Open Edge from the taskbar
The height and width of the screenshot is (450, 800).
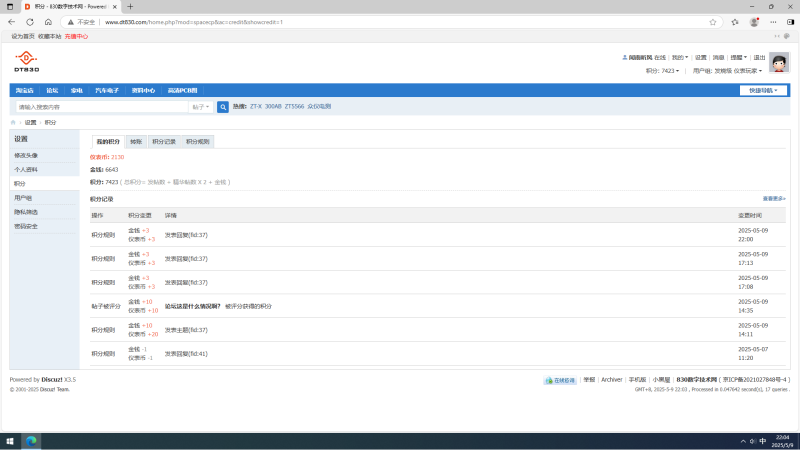[x=31, y=440]
